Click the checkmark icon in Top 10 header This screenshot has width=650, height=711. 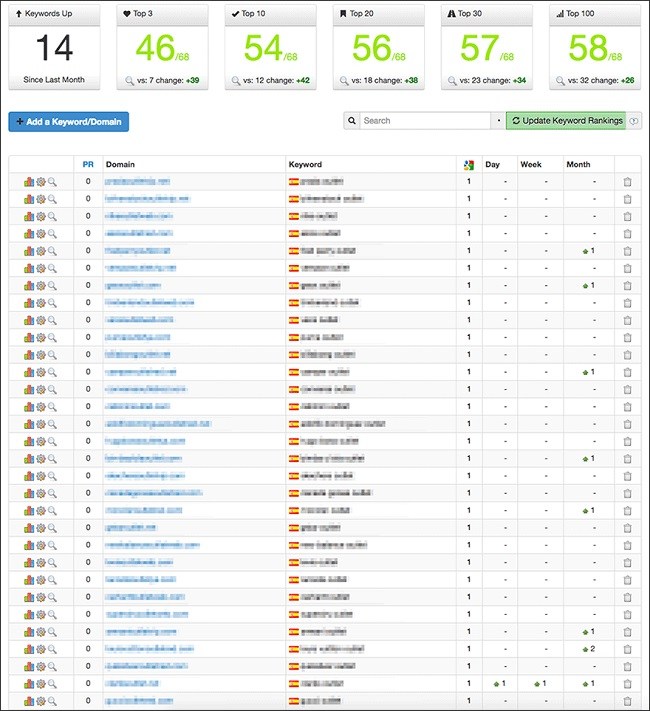point(235,14)
